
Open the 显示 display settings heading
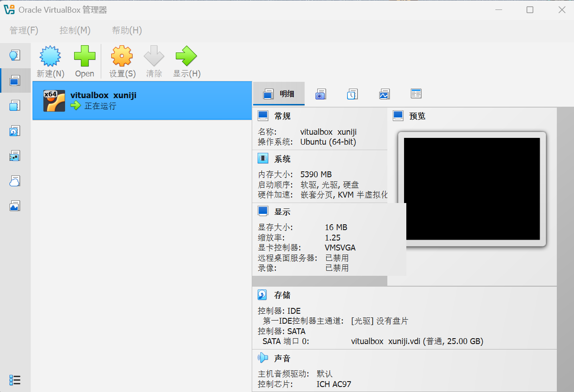coord(282,212)
